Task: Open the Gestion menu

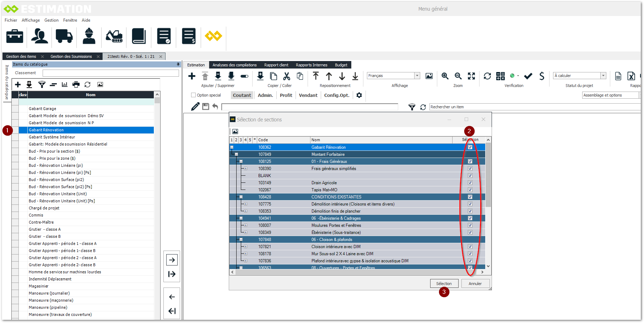Action: tap(52, 20)
